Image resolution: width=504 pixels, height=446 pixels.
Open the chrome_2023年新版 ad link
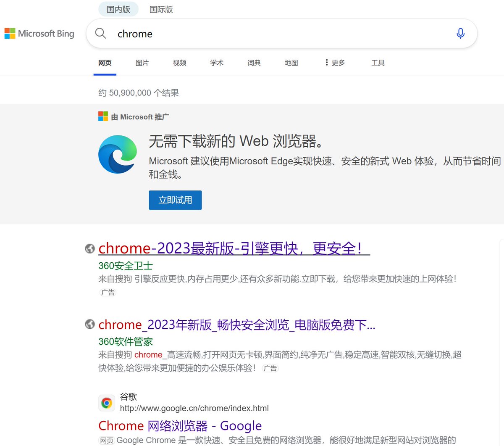tap(237, 325)
